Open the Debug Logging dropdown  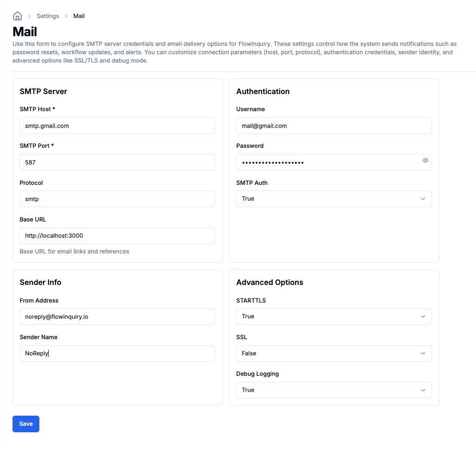click(x=333, y=390)
